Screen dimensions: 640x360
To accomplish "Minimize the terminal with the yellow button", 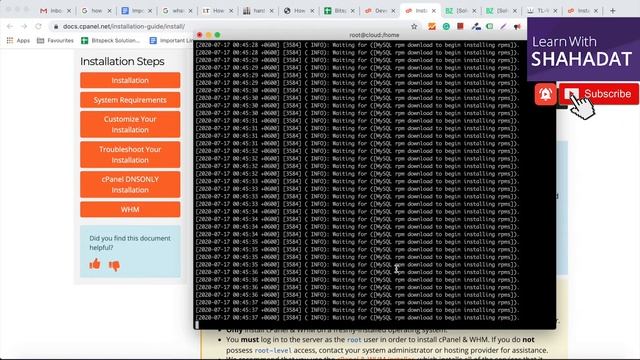I will point(209,35).
